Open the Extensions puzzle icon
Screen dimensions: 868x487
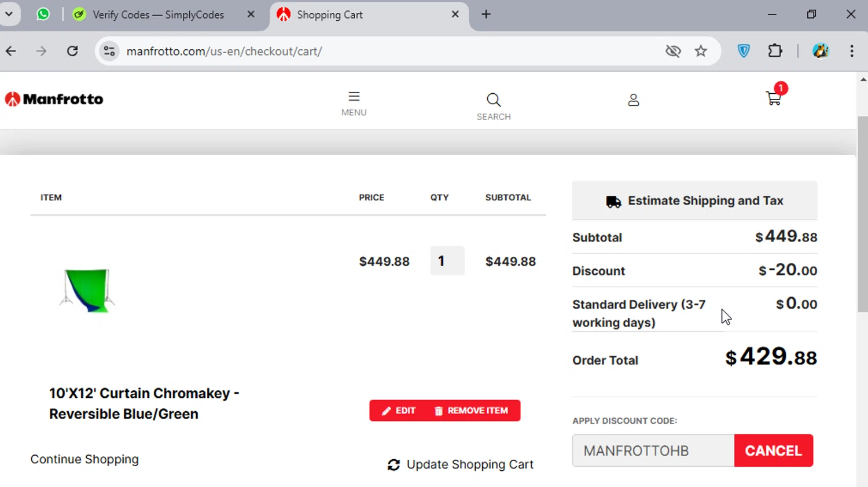point(775,51)
